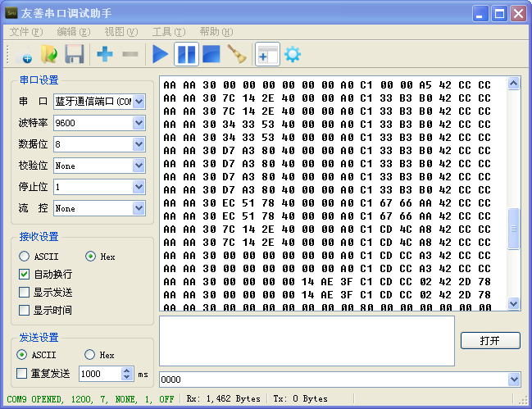Click the new file icon in toolbar
The height and width of the screenshot is (409, 532).
[24, 54]
